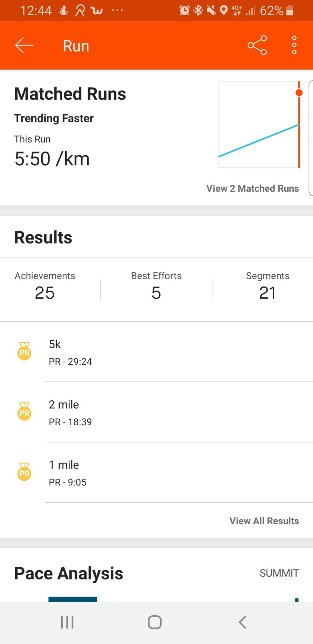
Task: Tap the 2 mile PR medal icon
Action: click(24, 412)
